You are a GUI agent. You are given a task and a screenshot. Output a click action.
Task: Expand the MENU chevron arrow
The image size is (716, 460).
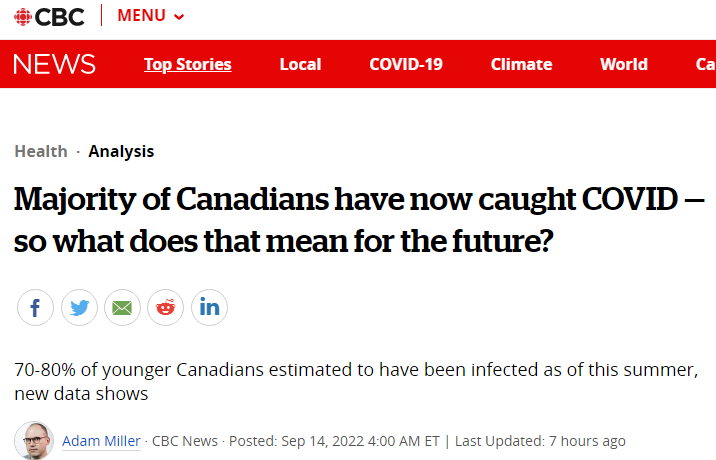tap(179, 17)
